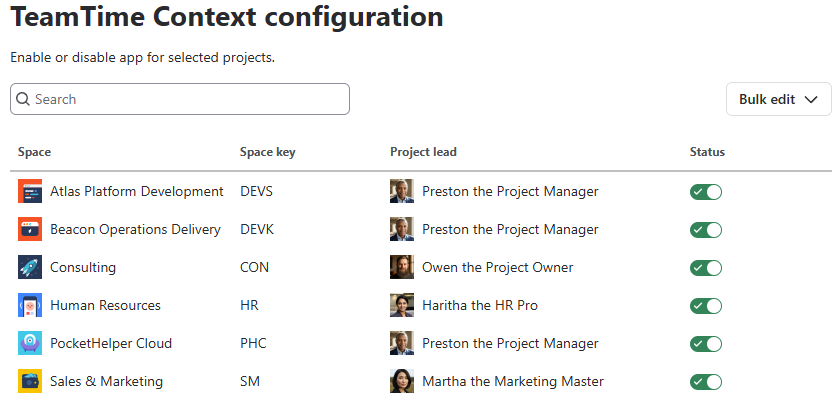Disable app for Sales & Marketing
This screenshot has height=400, width=840.
click(706, 382)
